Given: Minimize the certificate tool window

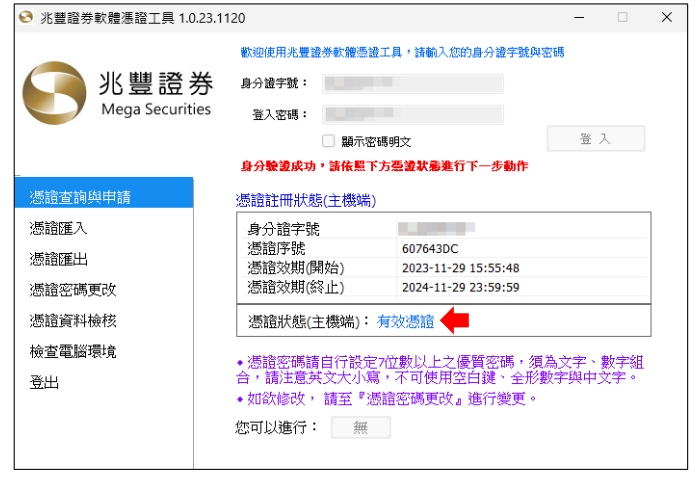Looking at the screenshot, I should point(578,18).
